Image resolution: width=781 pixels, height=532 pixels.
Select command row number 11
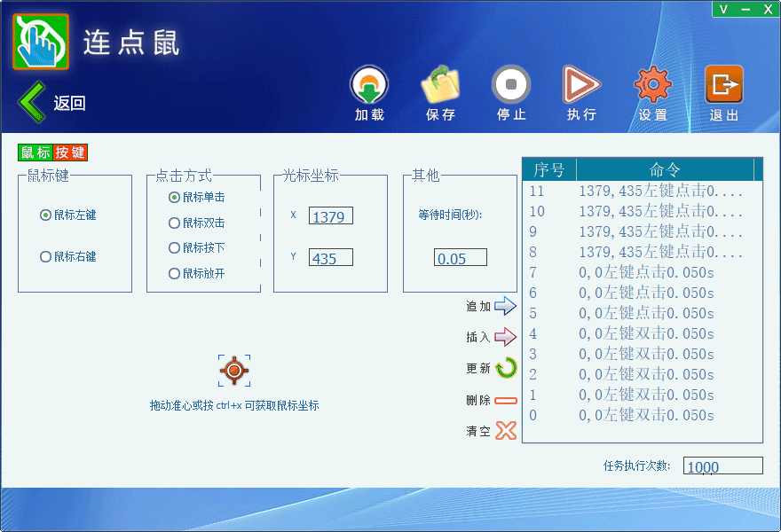coord(643,192)
